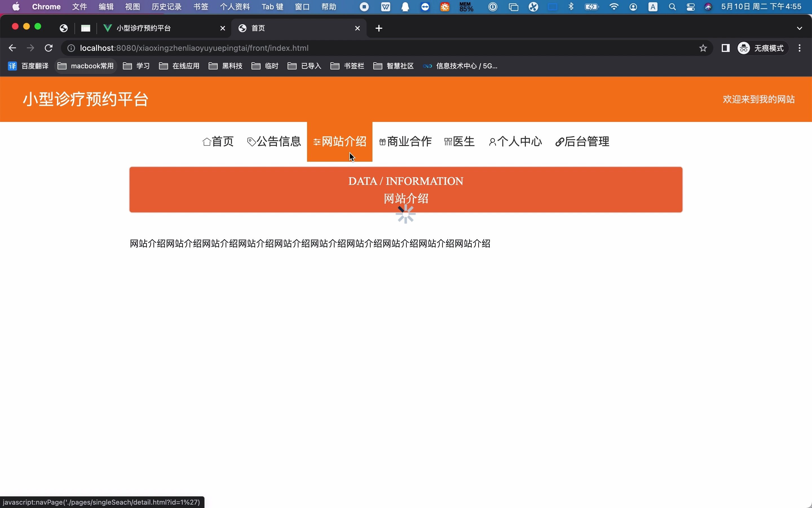Open the 帮助 menu
Viewport: 812px width, 508px height.
coord(329,7)
